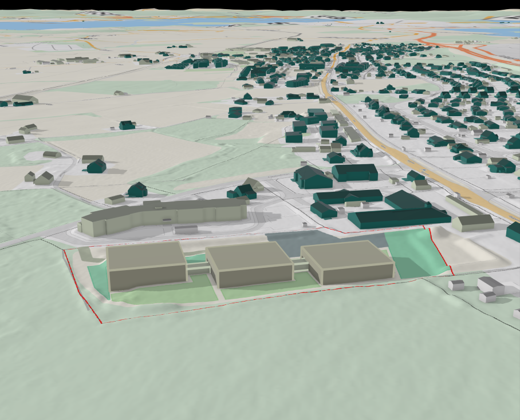Select the middle of three beige proposed buildings
This screenshot has width=520, height=420.
[x=250, y=264]
